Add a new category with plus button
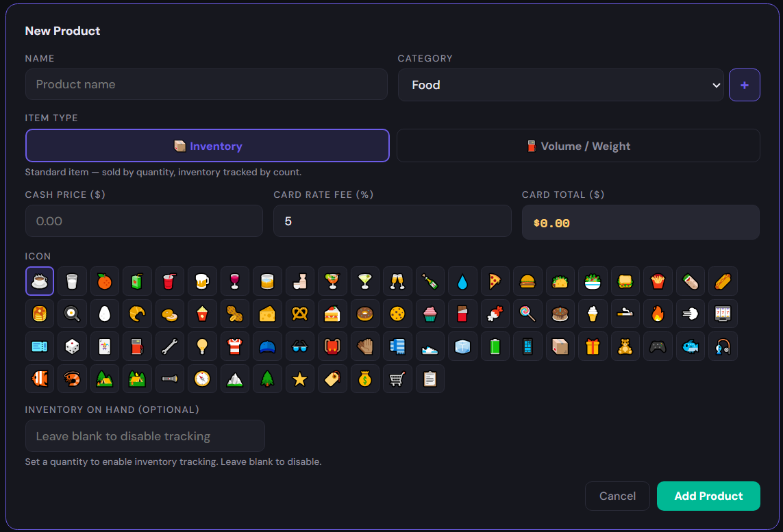The image size is (783, 532). [x=745, y=85]
